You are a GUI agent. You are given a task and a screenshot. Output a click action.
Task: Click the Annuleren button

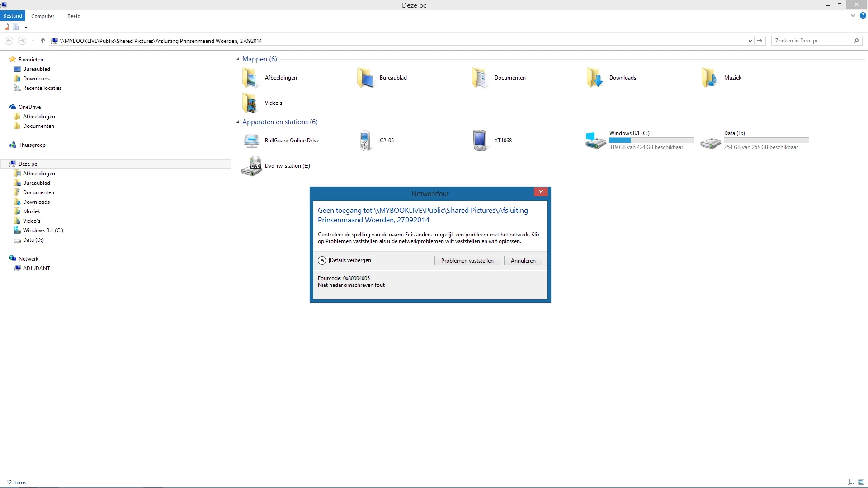523,261
